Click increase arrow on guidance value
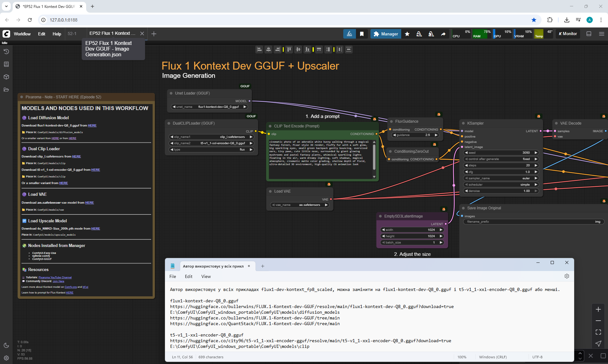Image resolution: width=608 pixels, height=364 pixels. coord(436,135)
